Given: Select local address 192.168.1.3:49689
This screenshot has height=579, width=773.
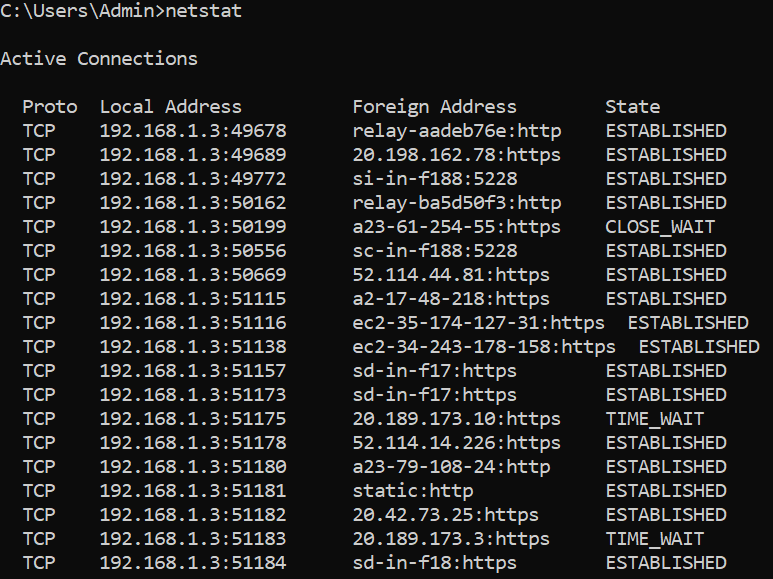Looking at the screenshot, I should point(193,155).
